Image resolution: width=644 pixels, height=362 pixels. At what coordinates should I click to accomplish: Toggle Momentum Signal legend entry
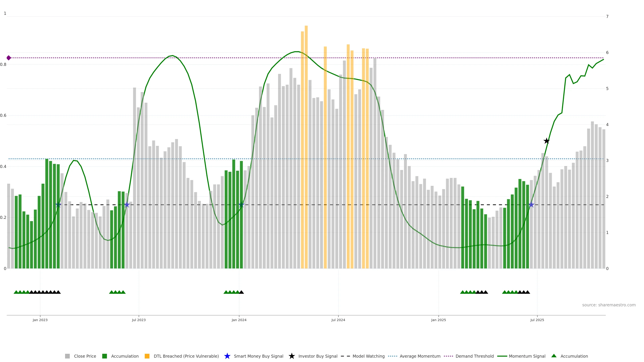pos(527,356)
